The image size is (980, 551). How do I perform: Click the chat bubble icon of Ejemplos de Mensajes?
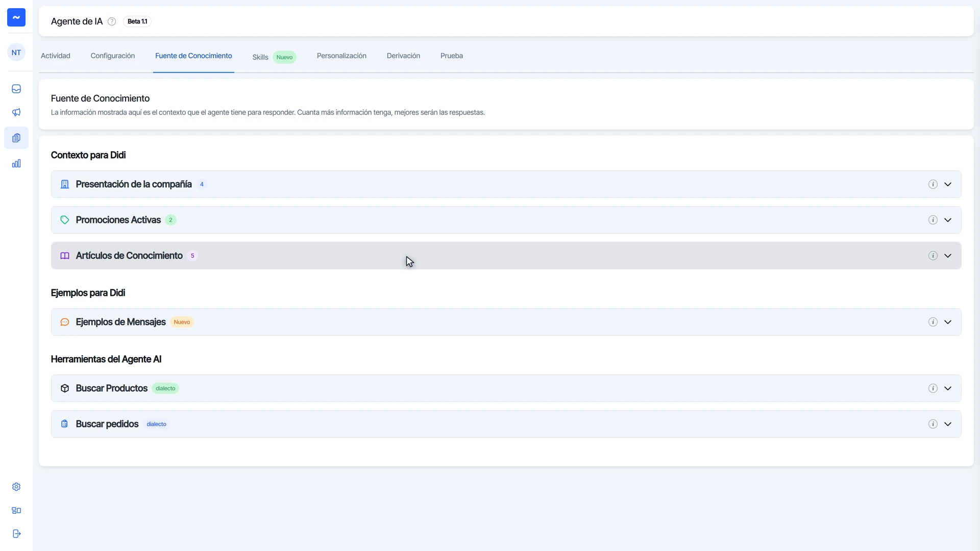65,322
